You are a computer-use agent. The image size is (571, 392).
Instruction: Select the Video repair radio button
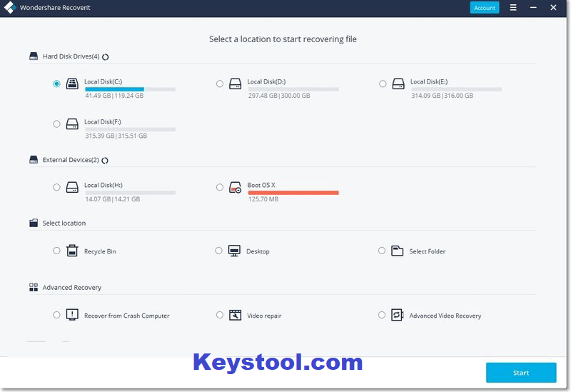pyautogui.click(x=220, y=315)
